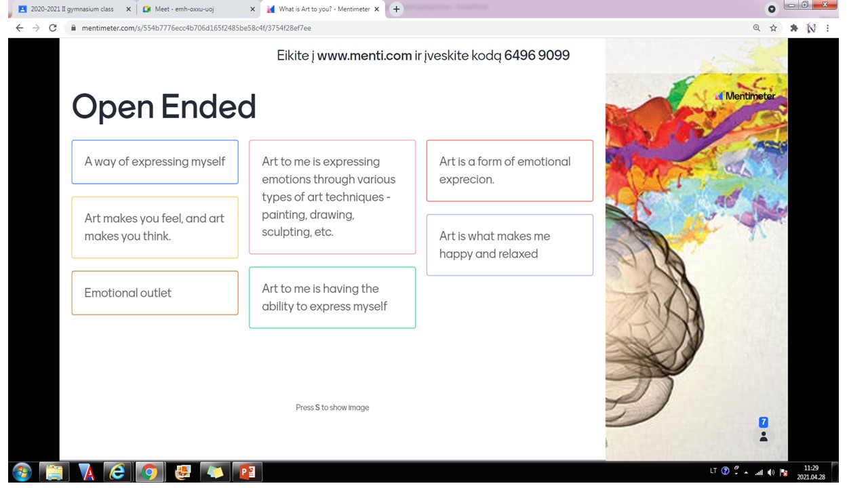Show hidden system tray icons

pyautogui.click(x=746, y=472)
